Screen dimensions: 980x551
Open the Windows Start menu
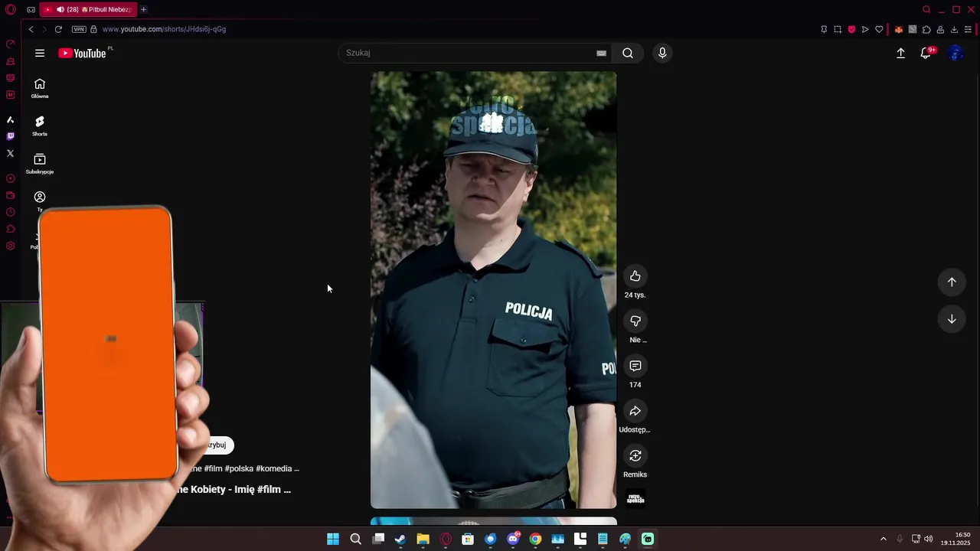[x=333, y=539]
